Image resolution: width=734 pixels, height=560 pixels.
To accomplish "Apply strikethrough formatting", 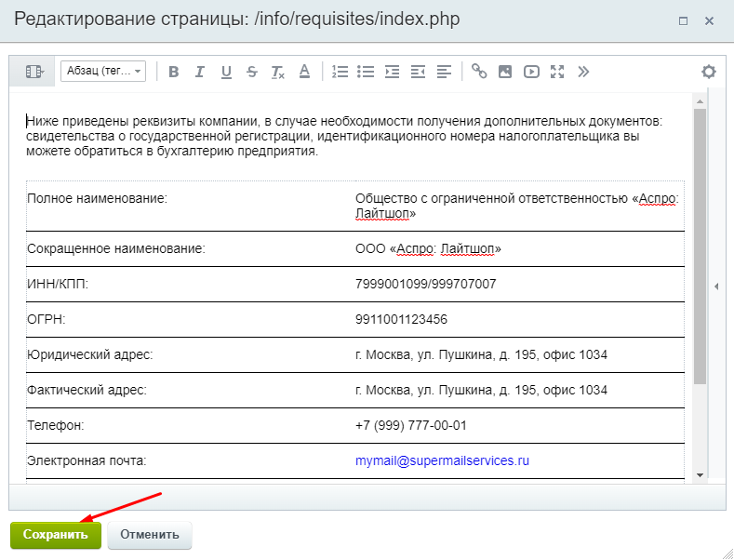I will [252, 72].
